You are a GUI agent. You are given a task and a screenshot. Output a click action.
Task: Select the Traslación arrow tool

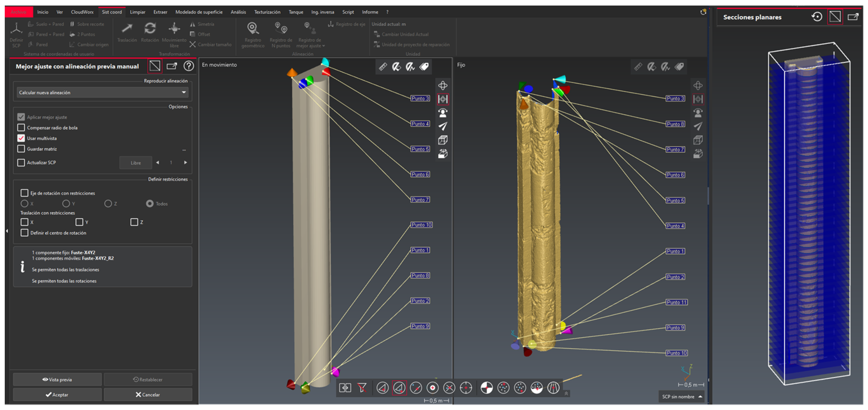pos(127,29)
